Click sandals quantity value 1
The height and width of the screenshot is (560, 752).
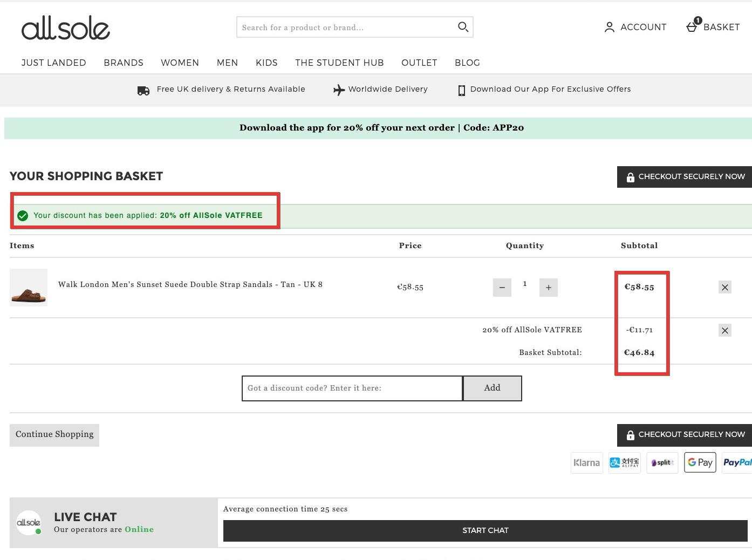[525, 283]
